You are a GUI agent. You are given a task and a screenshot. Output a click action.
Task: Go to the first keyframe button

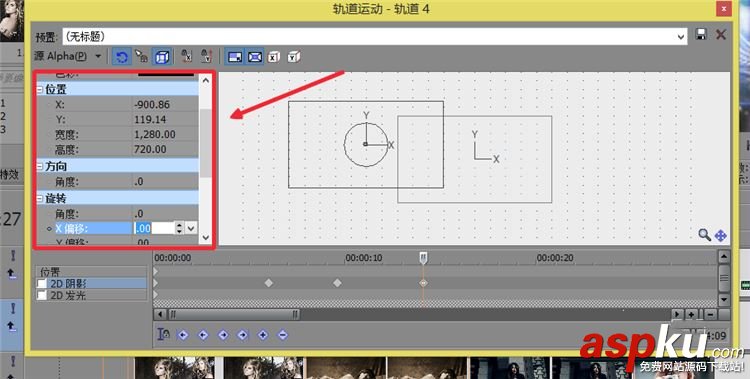tap(183, 335)
